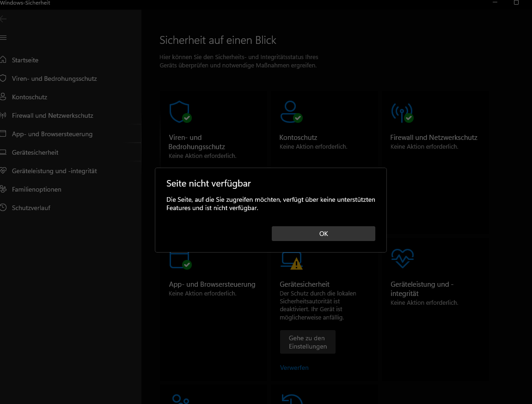Click the Verwerfen link
The width and height of the screenshot is (532, 404).
pyautogui.click(x=294, y=368)
